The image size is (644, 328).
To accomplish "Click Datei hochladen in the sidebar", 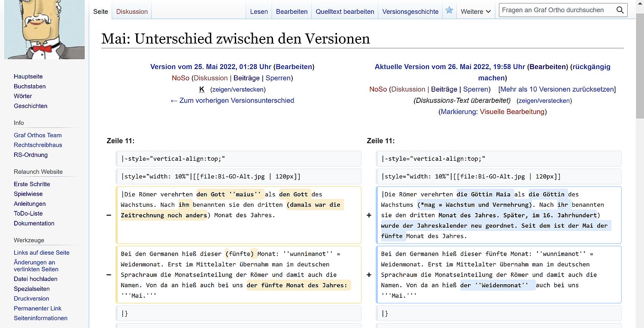I will pos(35,279).
